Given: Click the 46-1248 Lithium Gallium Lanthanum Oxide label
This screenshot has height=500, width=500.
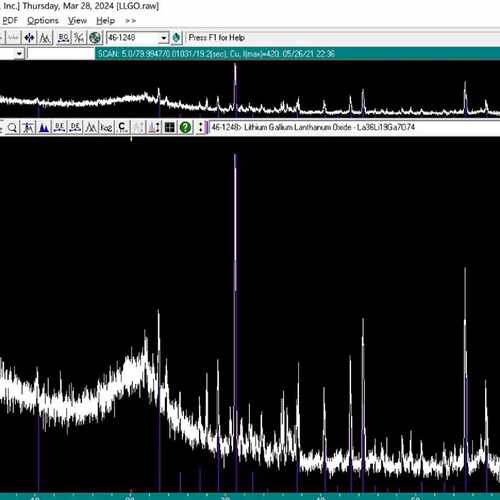Looking at the screenshot, I should tap(313, 127).
